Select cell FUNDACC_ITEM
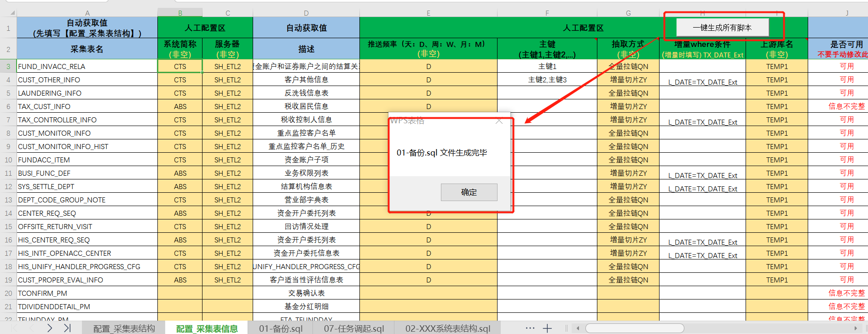The width and height of the screenshot is (868, 334). click(x=87, y=160)
